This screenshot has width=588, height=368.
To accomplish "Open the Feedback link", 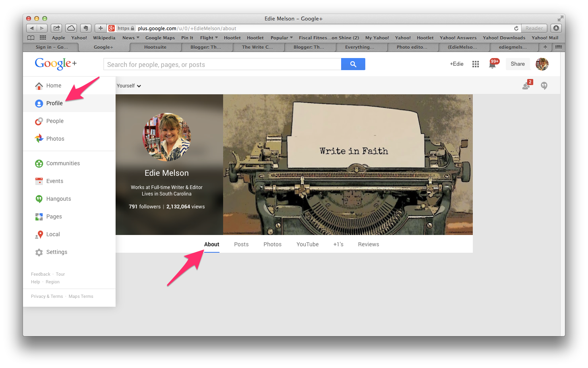I will (41, 274).
